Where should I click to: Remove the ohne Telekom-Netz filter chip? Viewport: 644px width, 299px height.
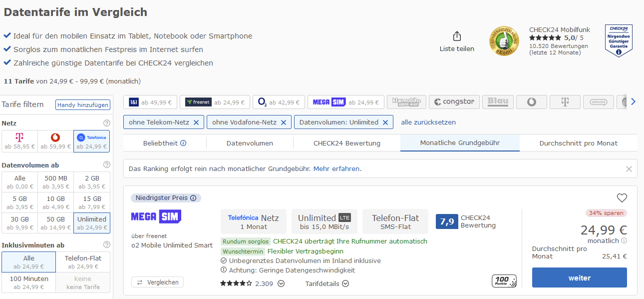196,122
